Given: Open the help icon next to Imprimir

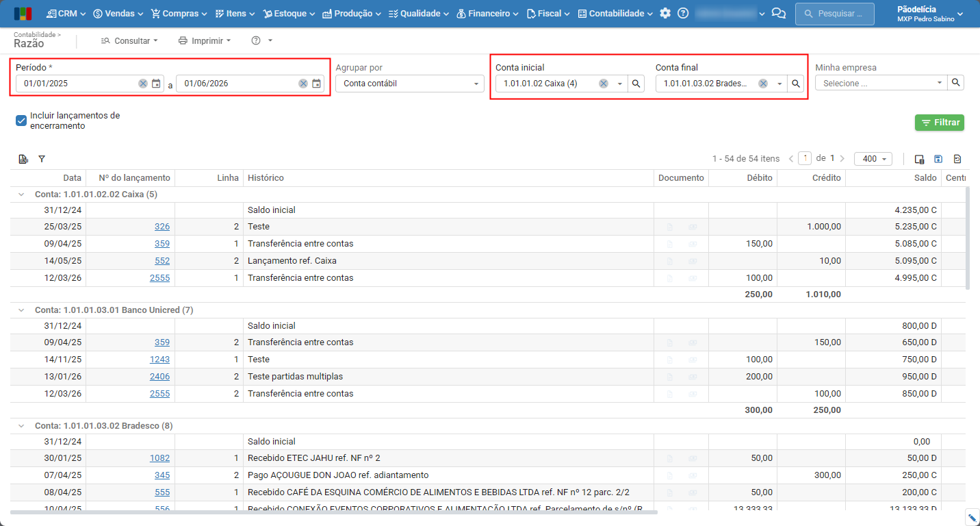Looking at the screenshot, I should click(x=256, y=40).
